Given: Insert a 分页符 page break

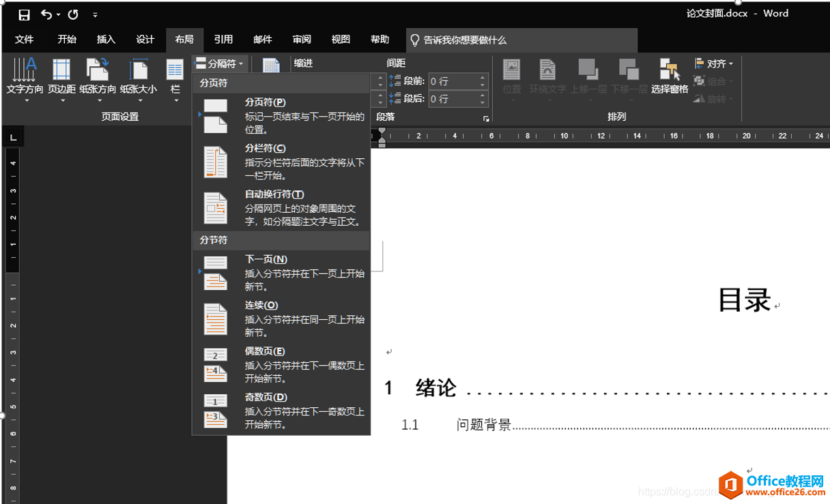Looking at the screenshot, I should point(281,115).
